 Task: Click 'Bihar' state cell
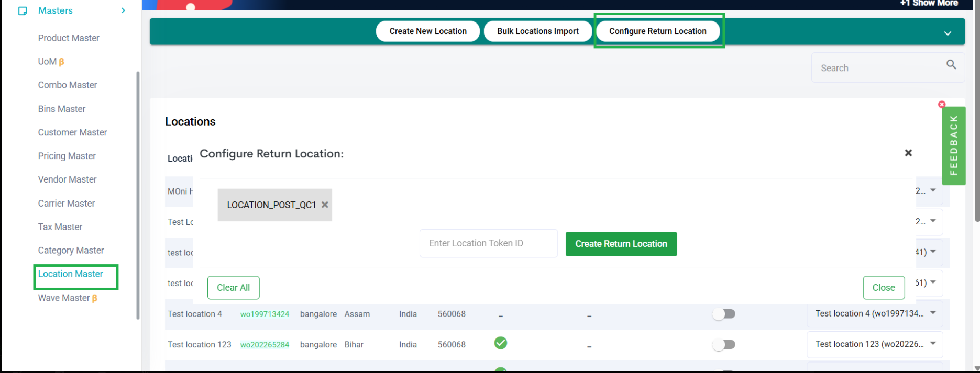(x=354, y=345)
